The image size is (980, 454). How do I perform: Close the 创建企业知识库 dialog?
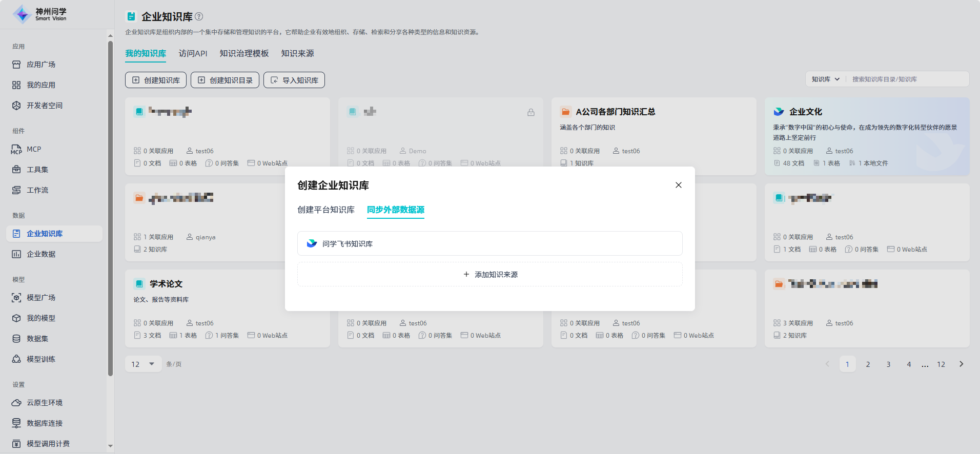[678, 185]
